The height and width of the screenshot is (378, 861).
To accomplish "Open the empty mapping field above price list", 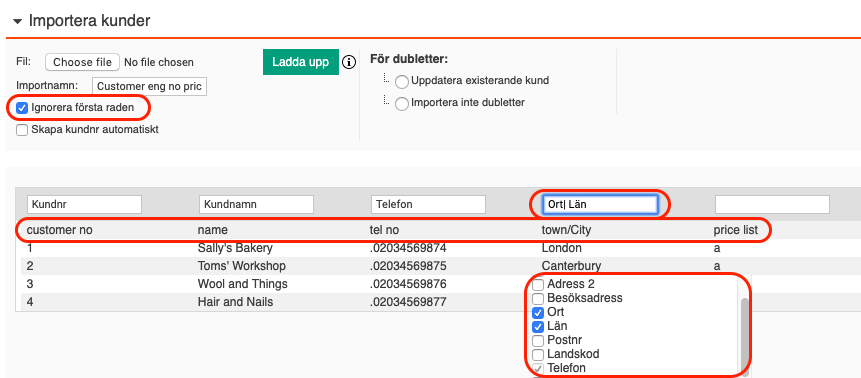I will coord(772,204).
